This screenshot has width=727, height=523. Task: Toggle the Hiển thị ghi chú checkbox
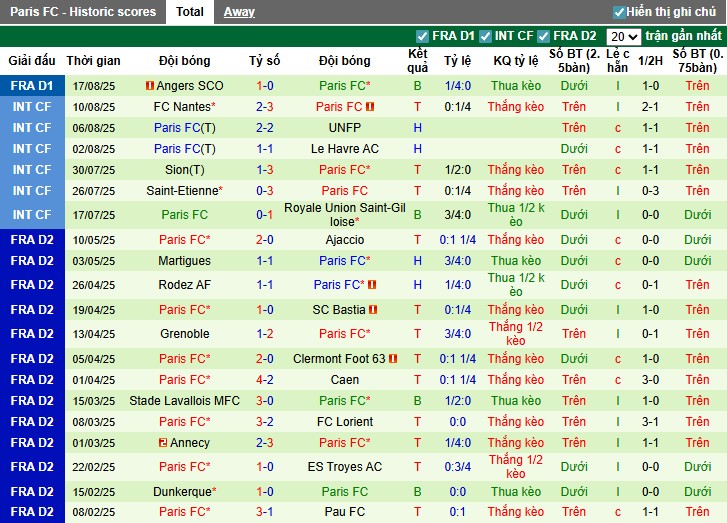(619, 12)
